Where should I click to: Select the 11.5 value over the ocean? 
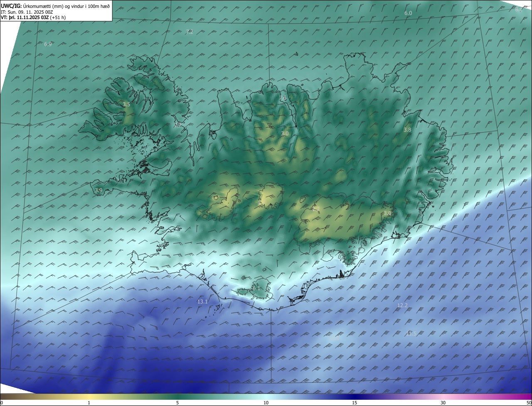[x=411, y=333]
